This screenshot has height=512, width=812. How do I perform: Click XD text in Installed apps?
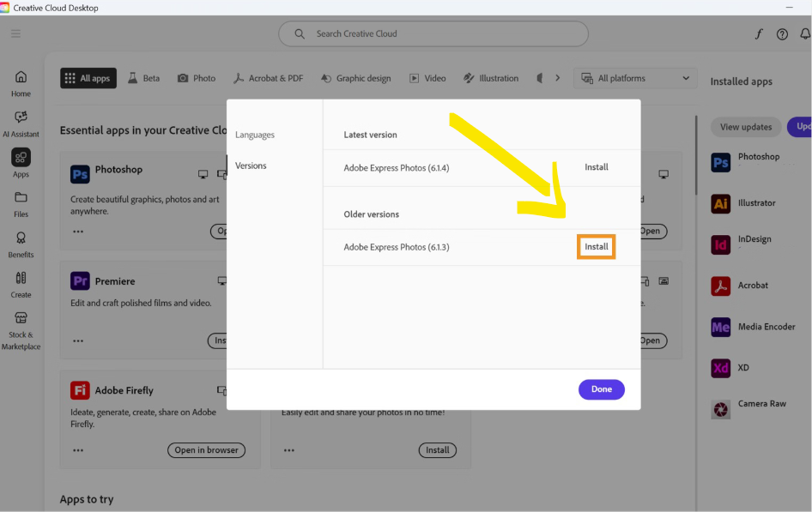(x=743, y=368)
